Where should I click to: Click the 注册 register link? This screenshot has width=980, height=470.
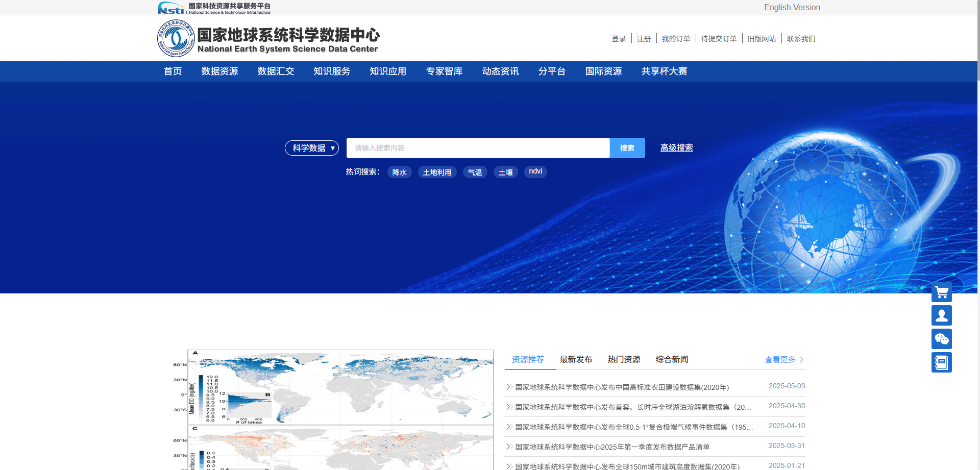point(644,39)
